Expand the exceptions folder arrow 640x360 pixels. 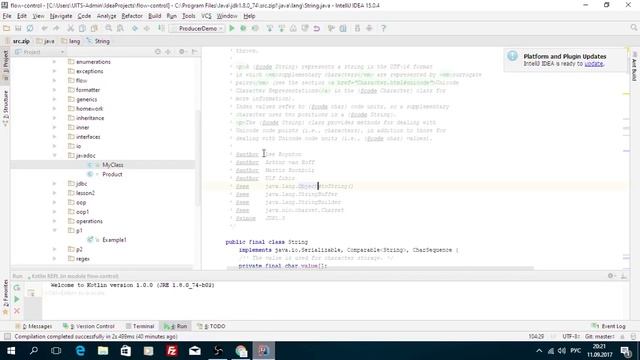click(54, 71)
